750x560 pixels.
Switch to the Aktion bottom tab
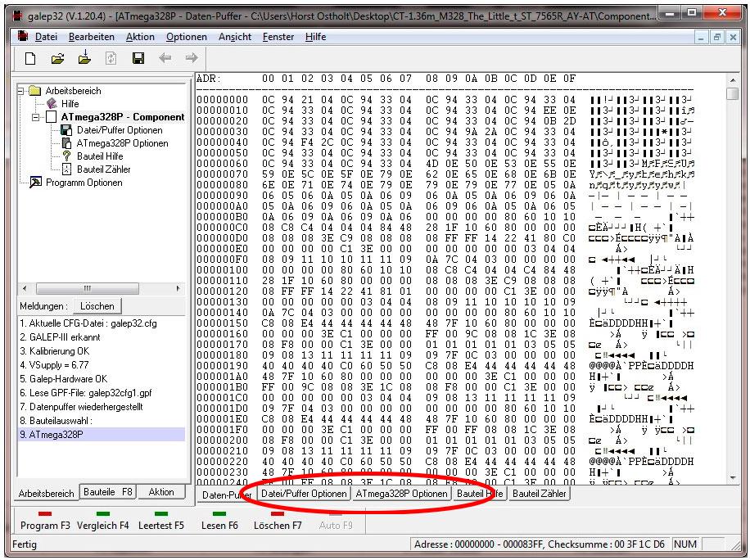pyautogui.click(x=161, y=491)
